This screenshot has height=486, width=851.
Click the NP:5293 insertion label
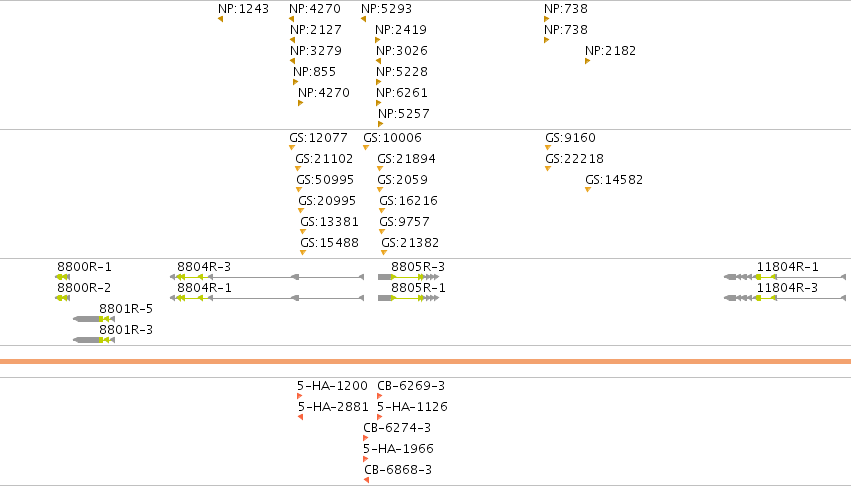pos(386,9)
